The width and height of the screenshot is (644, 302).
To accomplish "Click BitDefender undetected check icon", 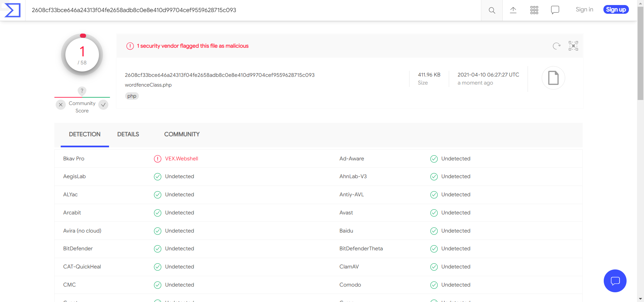I will [x=158, y=249].
